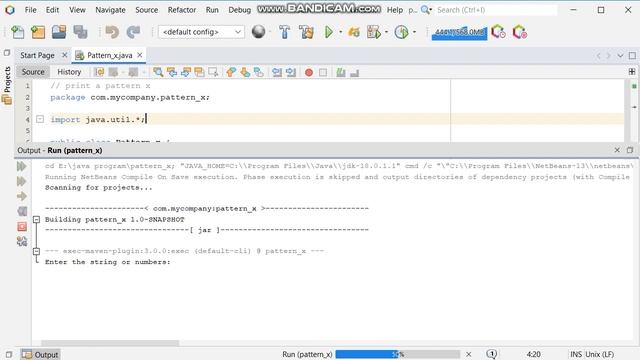Screen dimensions: 640x360
Task: Select the Pattern_x.java tab
Action: coord(109,55)
